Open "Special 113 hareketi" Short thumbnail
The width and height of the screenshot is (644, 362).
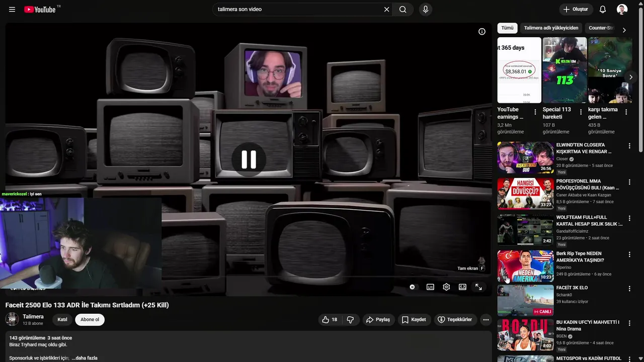(x=565, y=70)
